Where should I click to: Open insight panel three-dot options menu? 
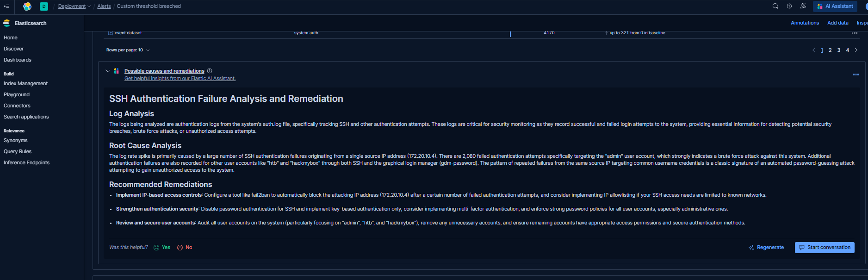[856, 75]
